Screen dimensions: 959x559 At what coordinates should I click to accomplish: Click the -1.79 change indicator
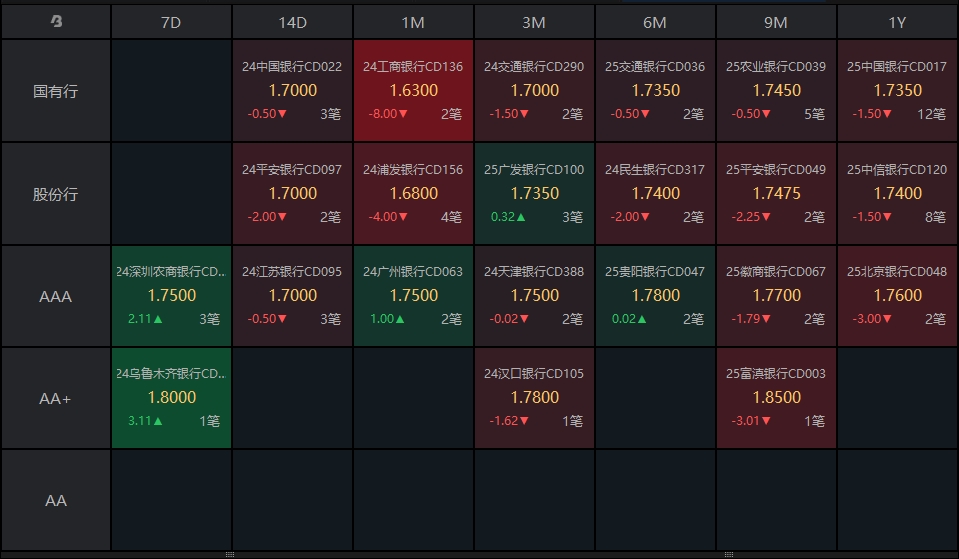click(x=751, y=319)
